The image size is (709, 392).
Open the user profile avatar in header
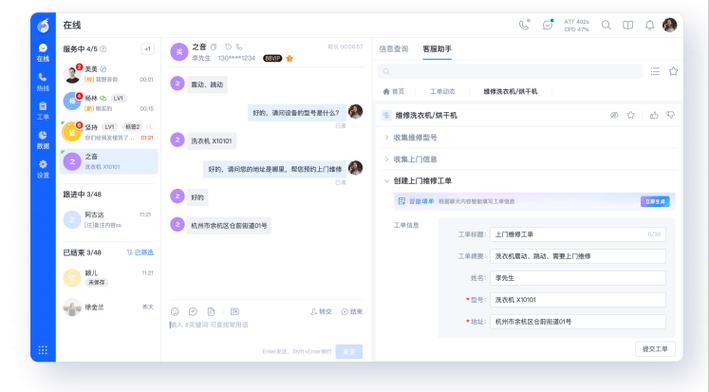click(x=670, y=25)
